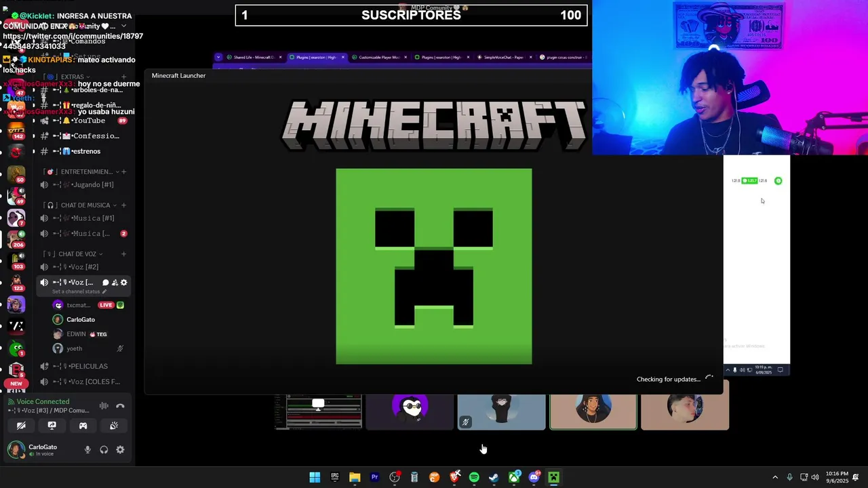Image resolution: width=868 pixels, height=488 pixels.
Task: Show hidden system tray icons
Action: click(x=775, y=477)
